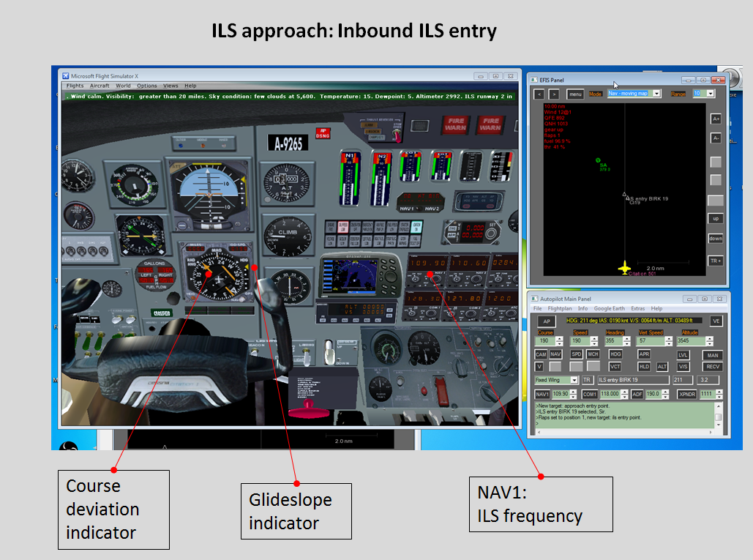The image size is (753, 560).
Task: Click the A-9265 registration placard
Action: click(288, 143)
